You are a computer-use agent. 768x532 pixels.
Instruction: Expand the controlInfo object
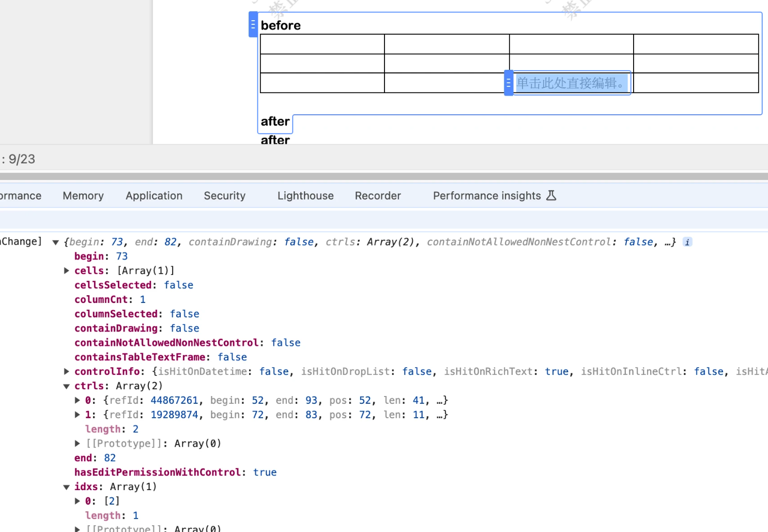(67, 371)
